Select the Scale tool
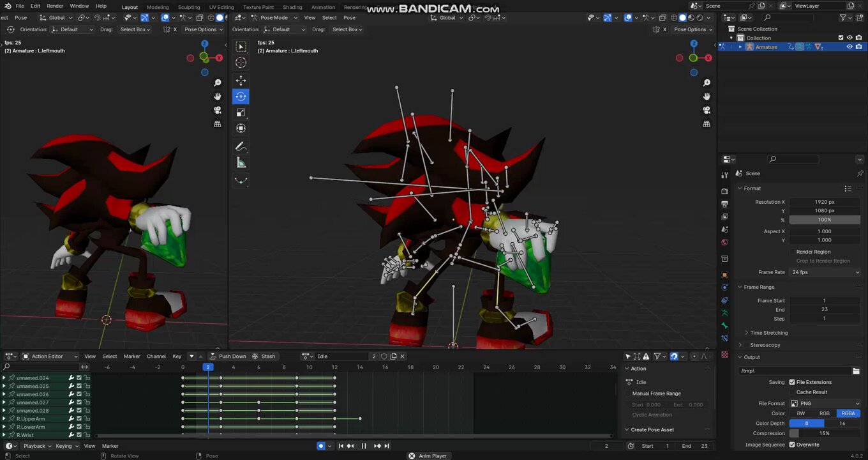This screenshot has height=460, width=868. (241, 112)
